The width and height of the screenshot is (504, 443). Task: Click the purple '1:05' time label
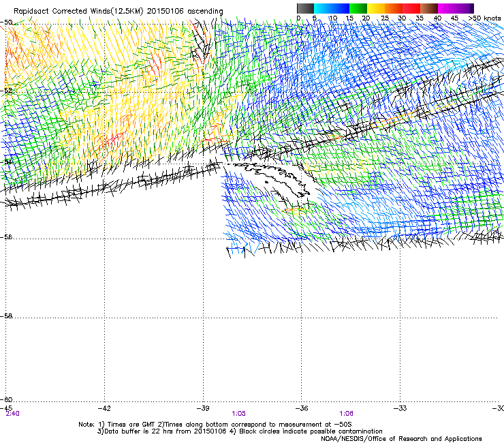(238, 414)
